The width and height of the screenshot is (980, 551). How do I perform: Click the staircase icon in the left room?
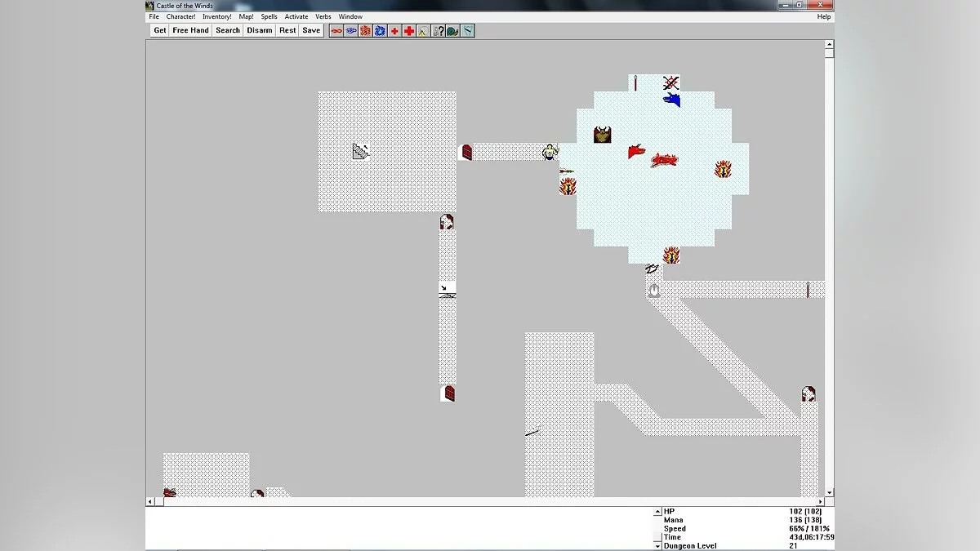tap(361, 151)
